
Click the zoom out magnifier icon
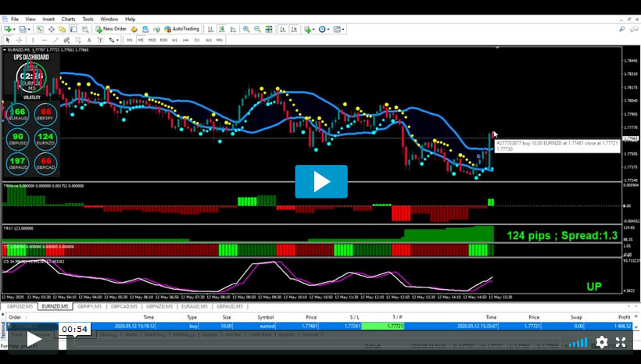click(256, 29)
